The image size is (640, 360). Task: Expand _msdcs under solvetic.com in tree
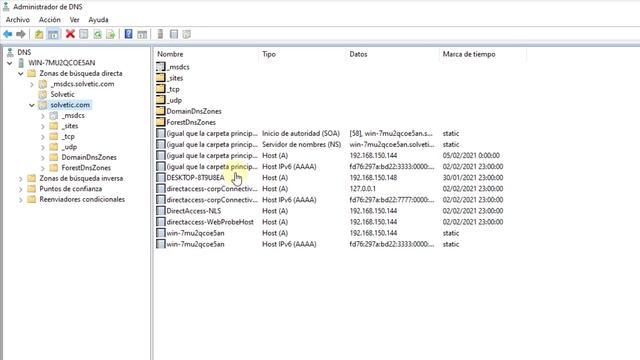click(x=43, y=116)
